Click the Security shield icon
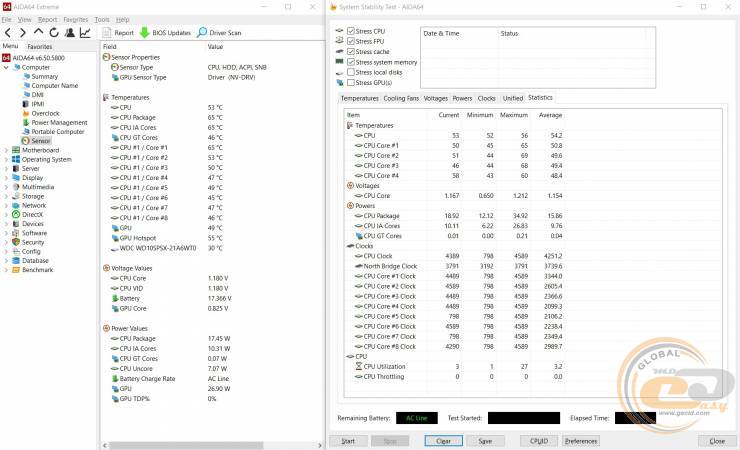This screenshot has height=450, width=740. pos(16,242)
